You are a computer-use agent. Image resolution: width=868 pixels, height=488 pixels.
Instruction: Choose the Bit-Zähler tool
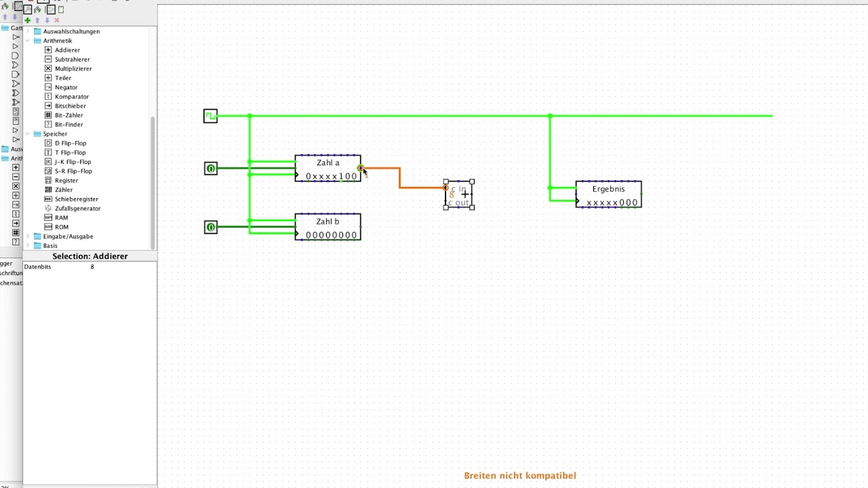[64, 115]
